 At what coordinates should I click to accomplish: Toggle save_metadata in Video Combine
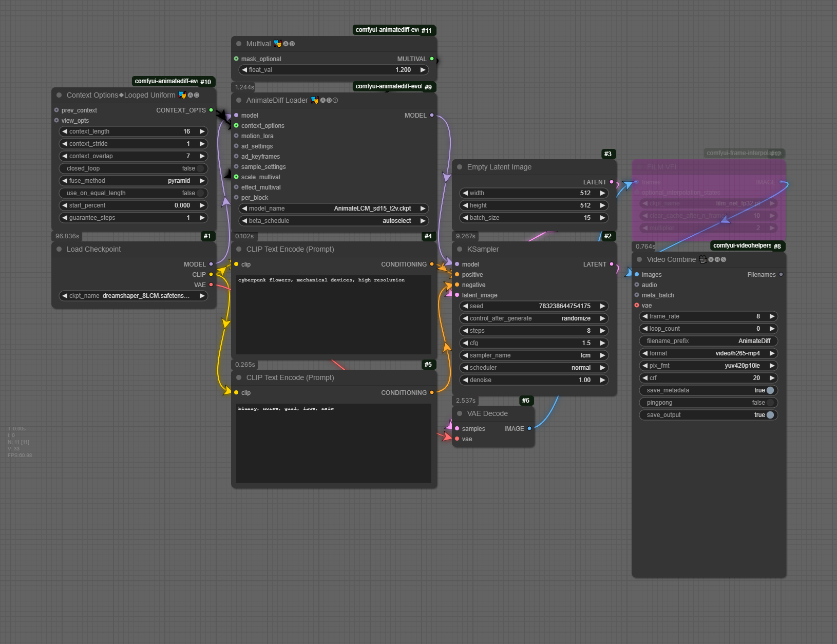(770, 390)
